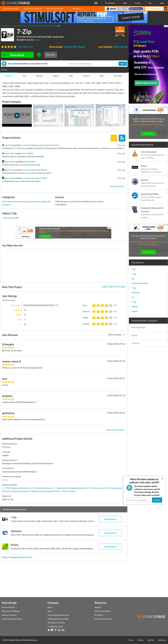Image resolution: width=168 pixels, height=644 pixels.
Task: Open the blue RSS feed icon
Action: pyautogui.click(x=122, y=138)
